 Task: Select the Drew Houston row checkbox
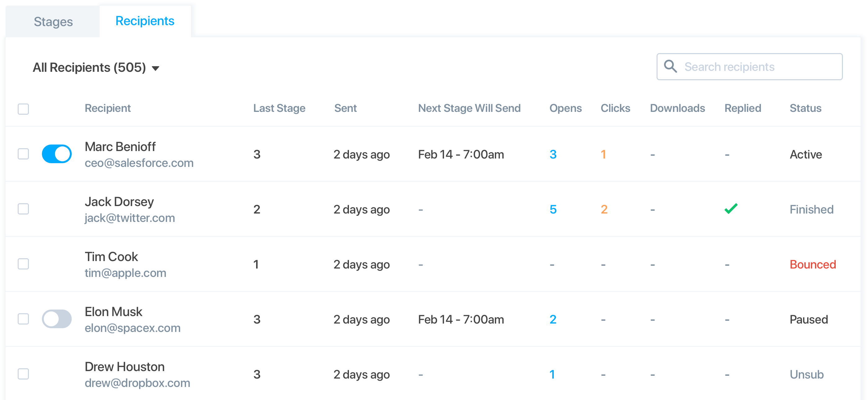point(23,374)
